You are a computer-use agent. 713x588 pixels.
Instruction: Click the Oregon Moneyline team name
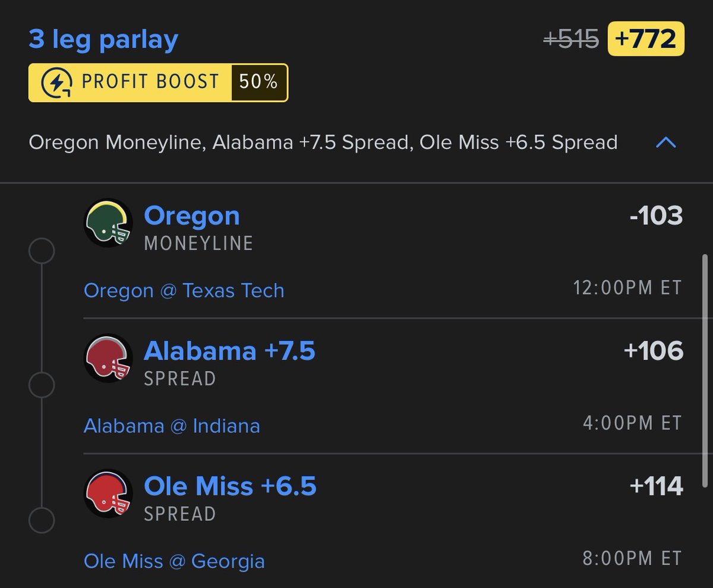tap(191, 216)
